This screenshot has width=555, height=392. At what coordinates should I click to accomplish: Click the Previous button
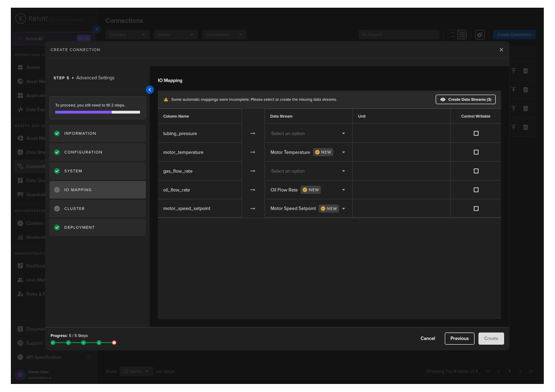coord(459,338)
